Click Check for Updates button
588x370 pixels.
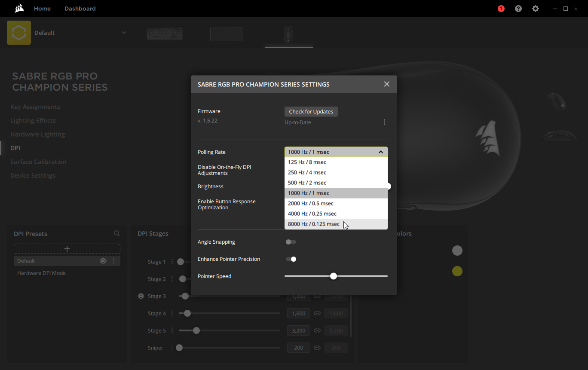pyautogui.click(x=311, y=112)
